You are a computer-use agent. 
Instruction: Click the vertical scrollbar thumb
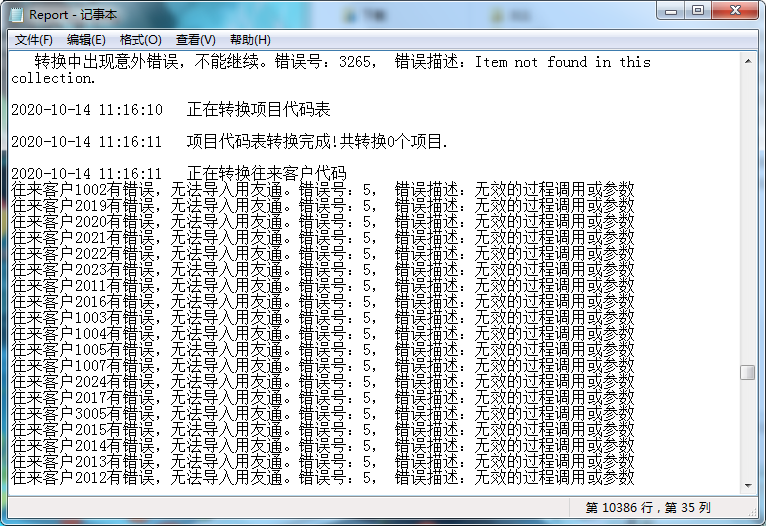tap(748, 372)
